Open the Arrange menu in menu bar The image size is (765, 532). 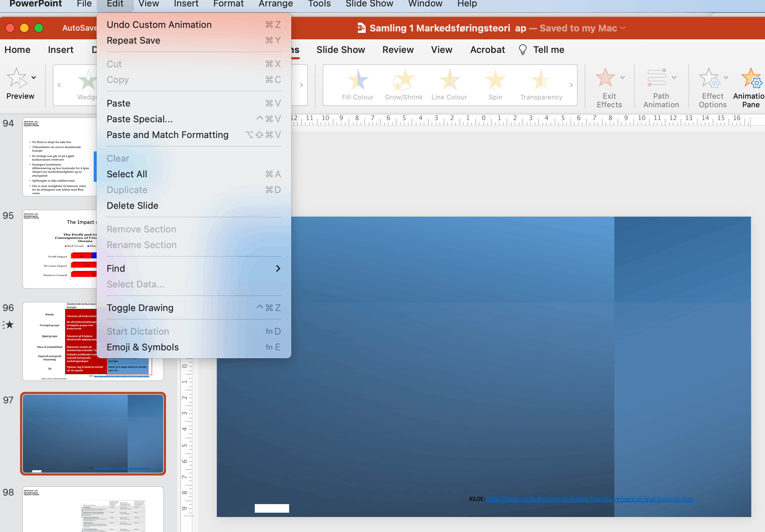click(x=276, y=4)
